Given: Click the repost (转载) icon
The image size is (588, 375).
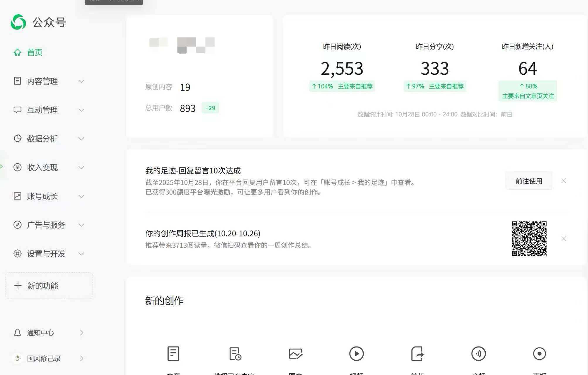Looking at the screenshot, I should point(417,354).
